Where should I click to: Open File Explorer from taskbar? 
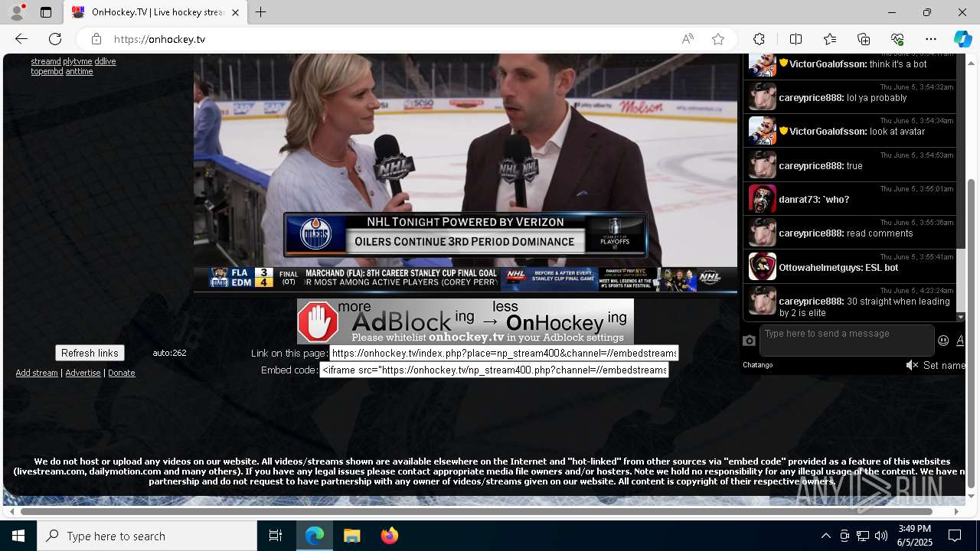[351, 536]
